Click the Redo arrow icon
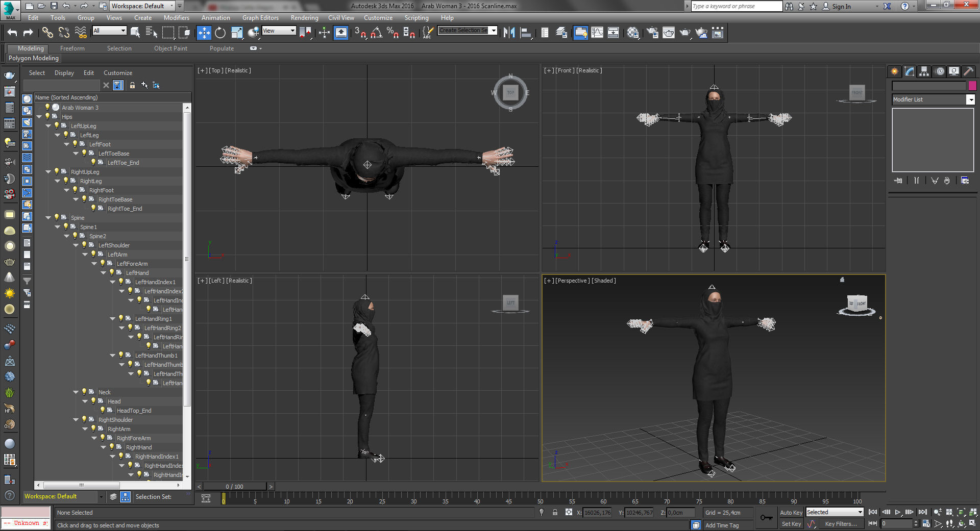The height and width of the screenshot is (531, 980). tap(28, 33)
